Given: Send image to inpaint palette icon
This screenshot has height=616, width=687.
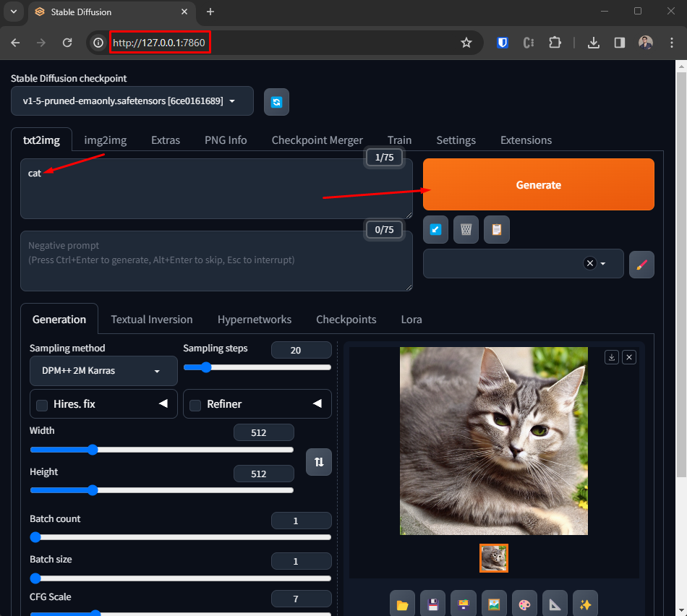Looking at the screenshot, I should pyautogui.click(x=524, y=604).
